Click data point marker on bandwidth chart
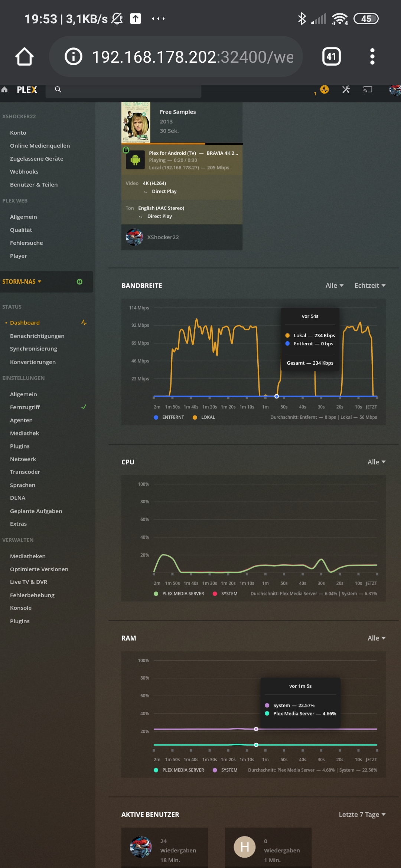 277,396
